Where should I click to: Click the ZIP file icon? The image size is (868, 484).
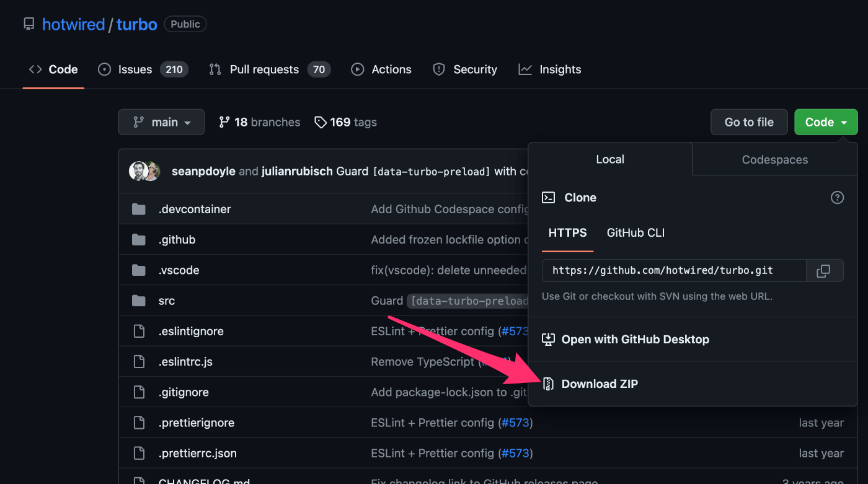coord(548,384)
